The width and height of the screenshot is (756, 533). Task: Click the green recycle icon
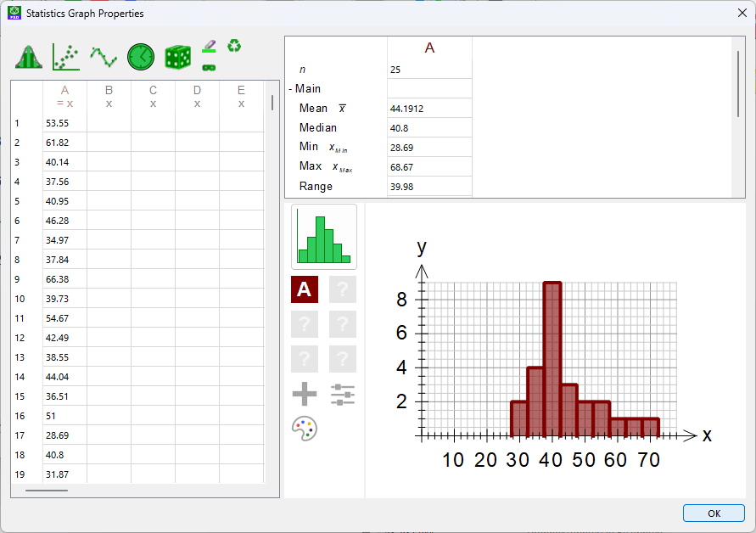coord(233,46)
